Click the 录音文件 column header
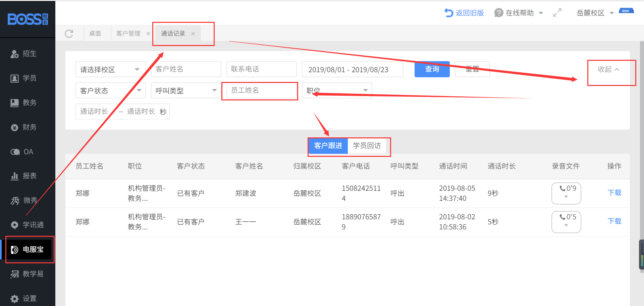644x306 pixels. click(x=566, y=166)
